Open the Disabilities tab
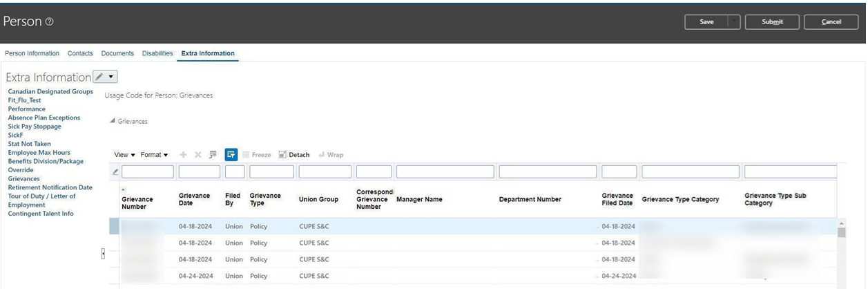The width and height of the screenshot is (868, 289). [x=157, y=53]
